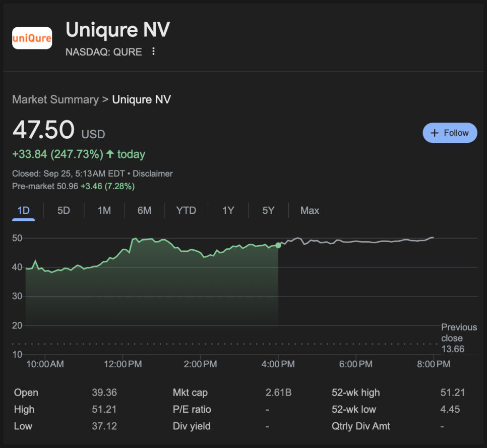Switch to the 5D chart range
This screenshot has height=448, width=487.
coord(64,210)
